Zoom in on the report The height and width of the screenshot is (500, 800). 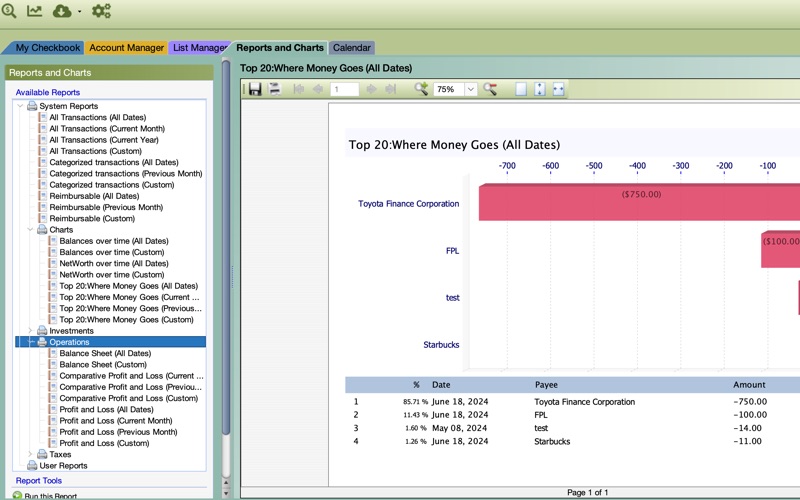click(421, 89)
